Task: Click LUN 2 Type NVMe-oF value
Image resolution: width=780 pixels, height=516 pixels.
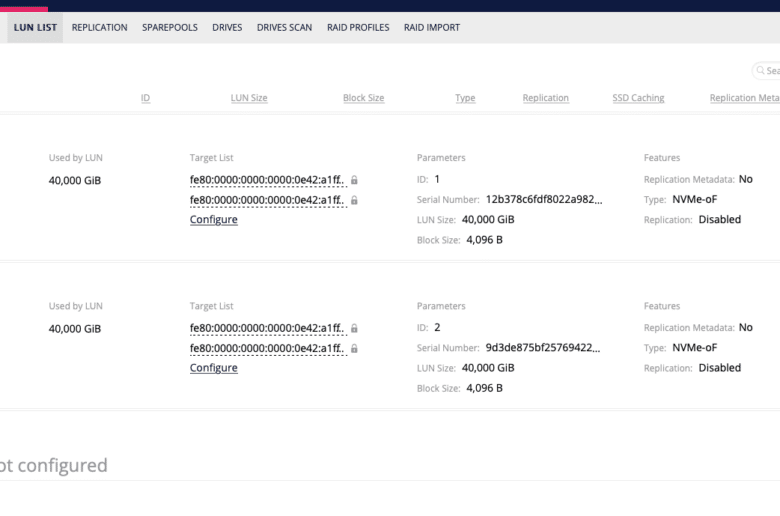Action: coord(694,348)
